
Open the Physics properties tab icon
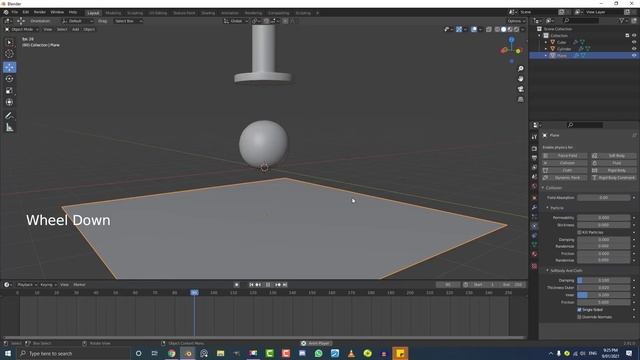pos(534,226)
